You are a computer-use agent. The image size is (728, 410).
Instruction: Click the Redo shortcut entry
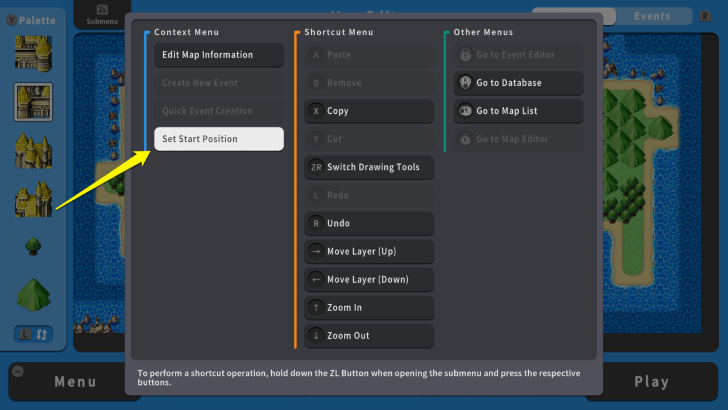tap(369, 195)
